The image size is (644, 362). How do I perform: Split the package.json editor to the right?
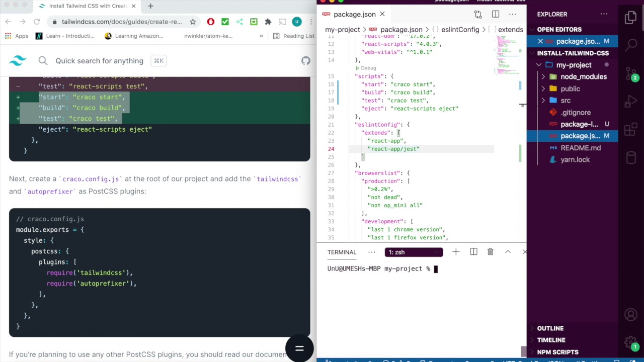coord(496,14)
